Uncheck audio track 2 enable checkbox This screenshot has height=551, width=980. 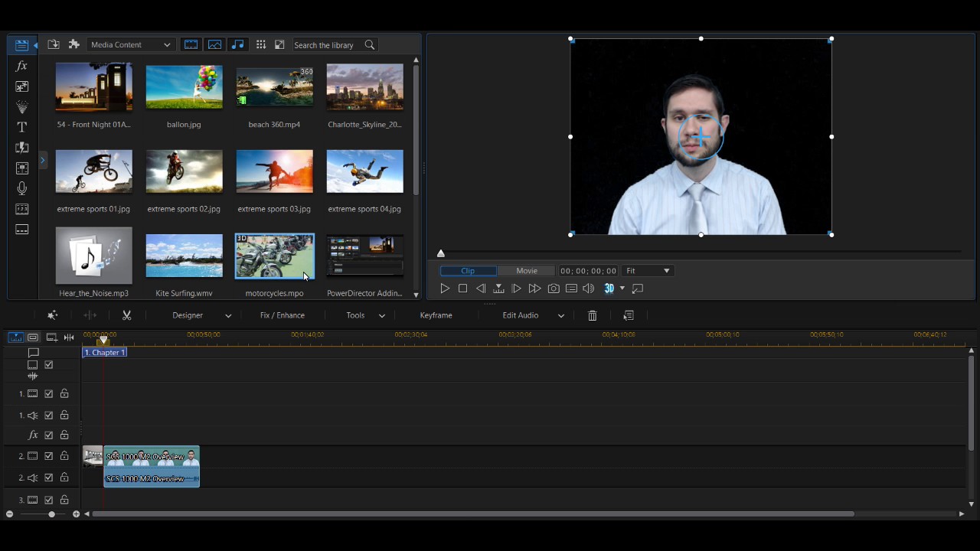click(x=49, y=478)
